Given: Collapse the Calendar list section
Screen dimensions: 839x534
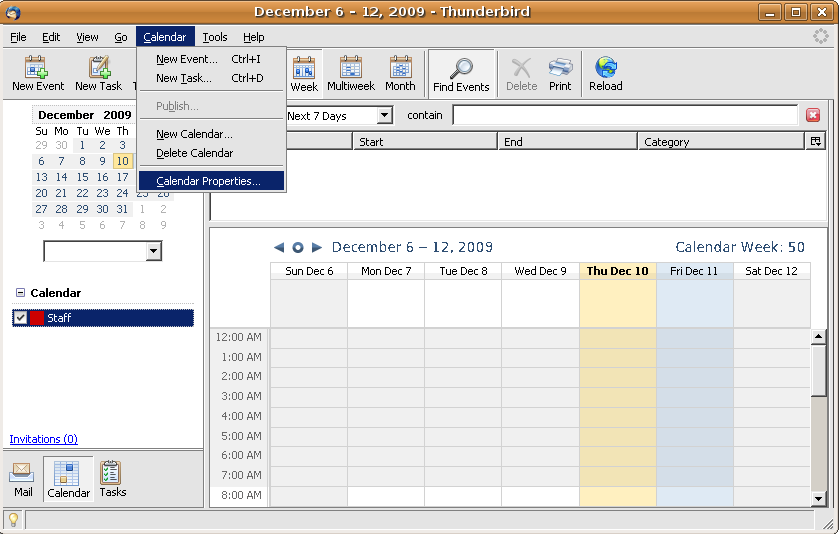Looking at the screenshot, I should 20,293.
